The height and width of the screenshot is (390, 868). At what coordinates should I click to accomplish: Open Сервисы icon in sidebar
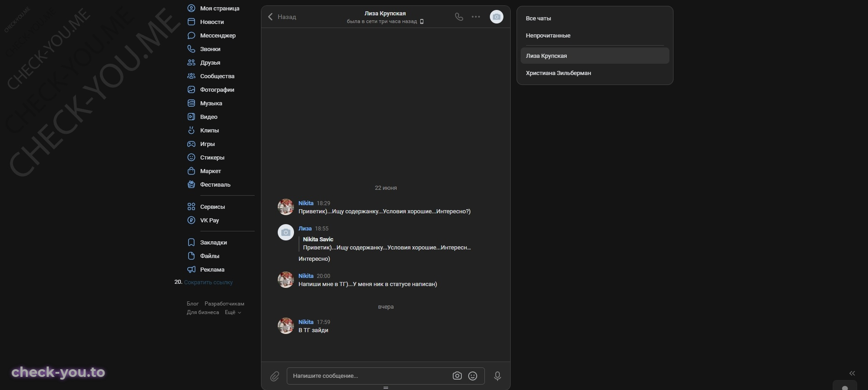(x=191, y=207)
